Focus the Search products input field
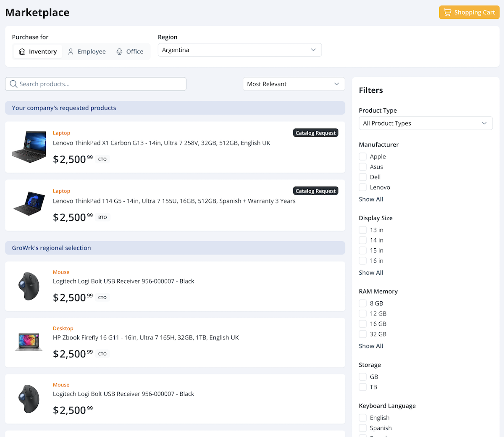 pos(101,84)
